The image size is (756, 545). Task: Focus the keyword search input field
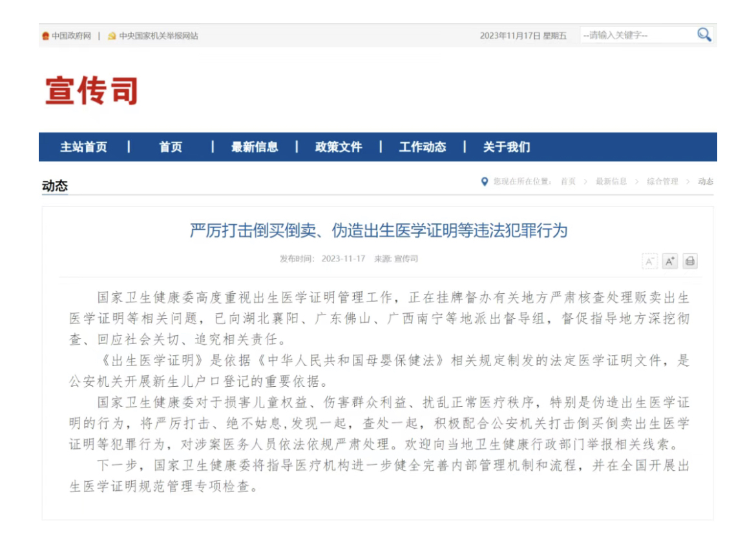point(636,35)
